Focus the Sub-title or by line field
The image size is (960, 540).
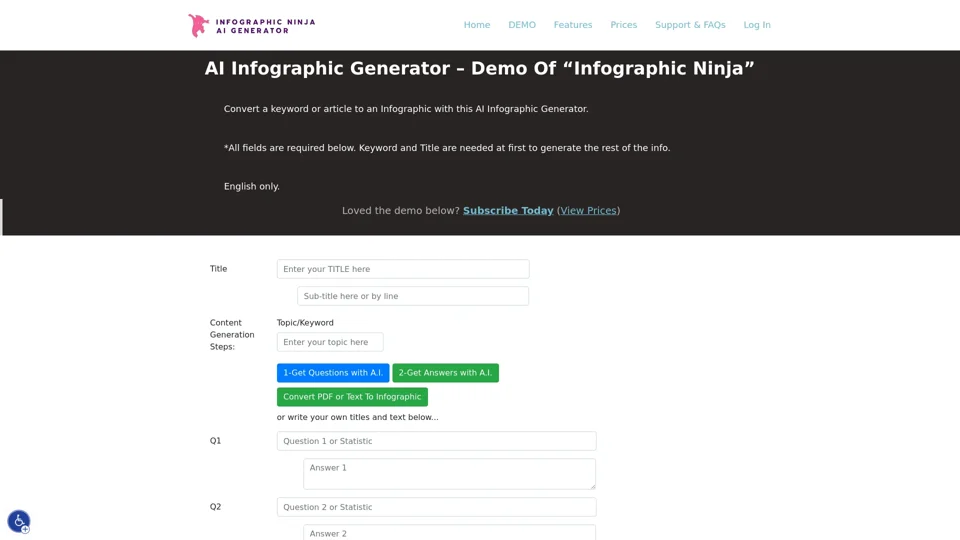(413, 296)
